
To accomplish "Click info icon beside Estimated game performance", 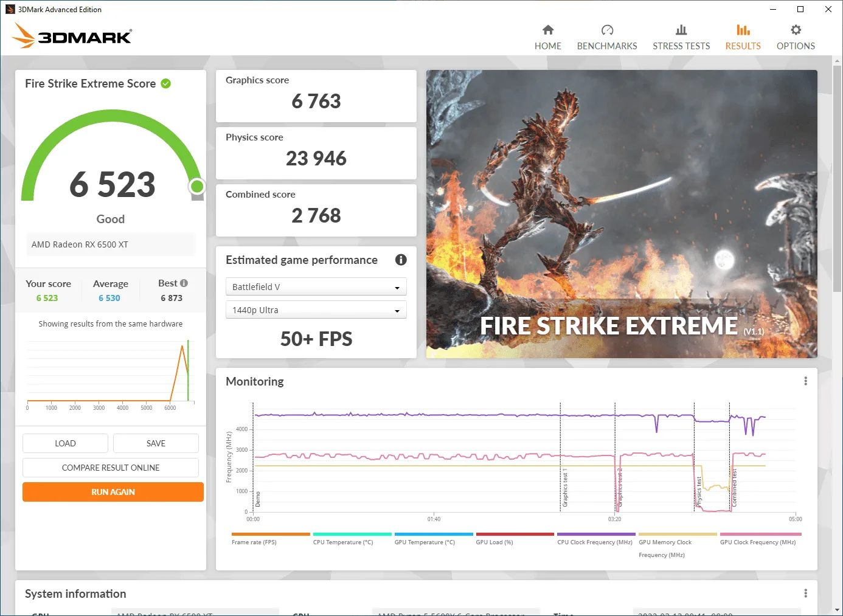I will 401,260.
